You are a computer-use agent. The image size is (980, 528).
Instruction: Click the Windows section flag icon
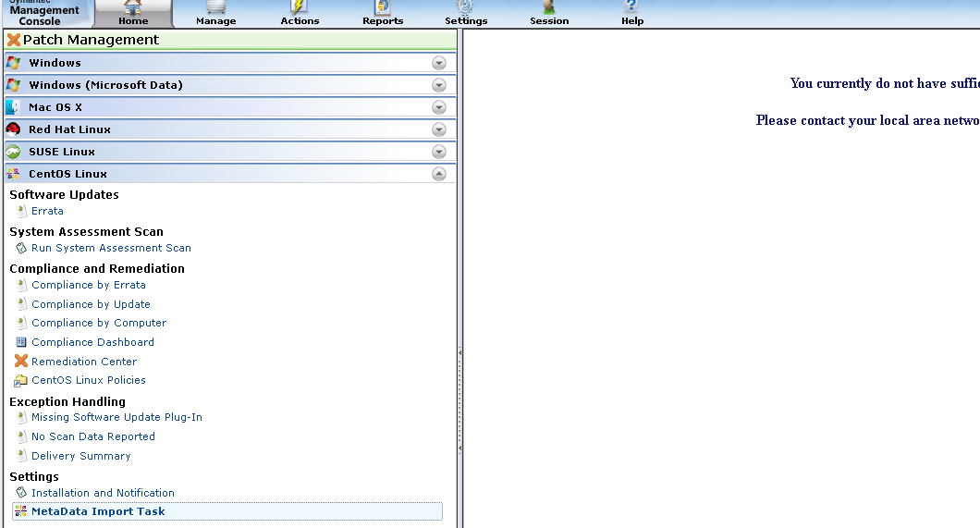coord(13,63)
